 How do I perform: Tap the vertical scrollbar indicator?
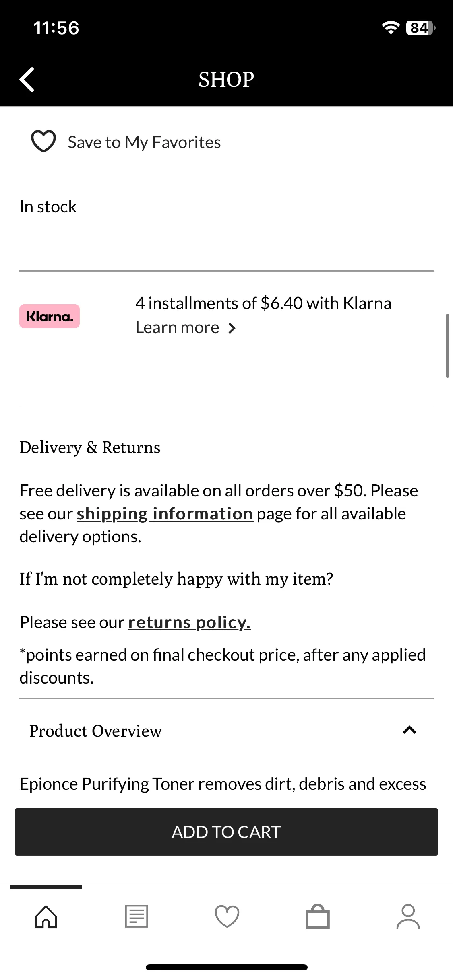447,346
